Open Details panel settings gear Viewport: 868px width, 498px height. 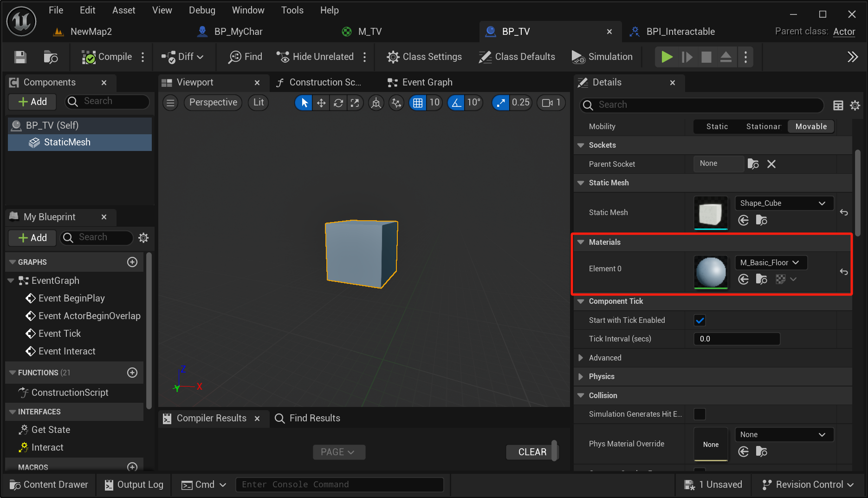pos(855,105)
